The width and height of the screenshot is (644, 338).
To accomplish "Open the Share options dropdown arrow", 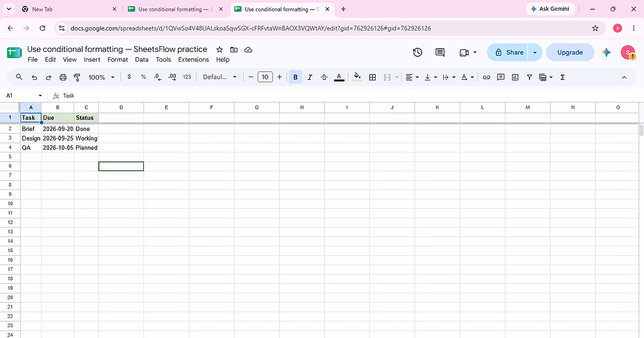I will pyautogui.click(x=535, y=52).
